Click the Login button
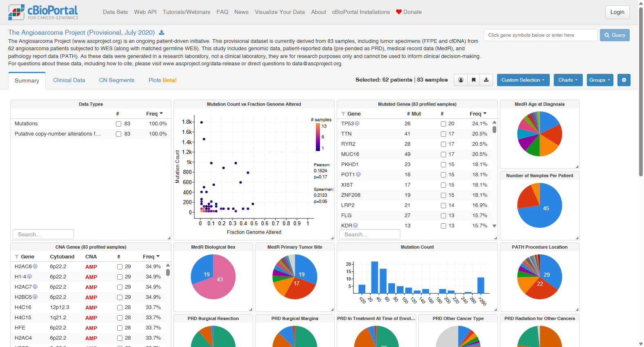Viewport: 644px width, 347px height. click(617, 12)
